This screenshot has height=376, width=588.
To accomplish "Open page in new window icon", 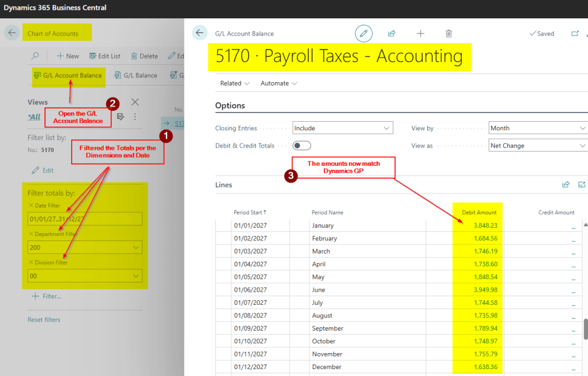I will (x=575, y=34).
